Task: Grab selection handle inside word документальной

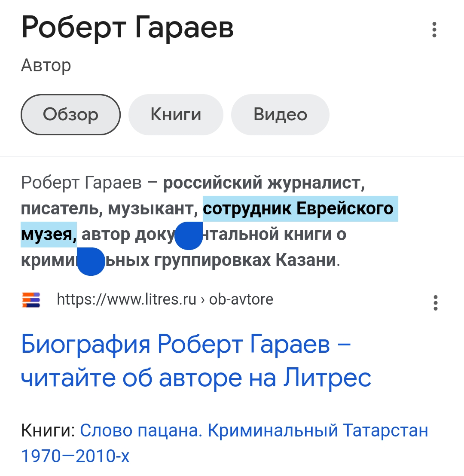Action: coord(189,236)
